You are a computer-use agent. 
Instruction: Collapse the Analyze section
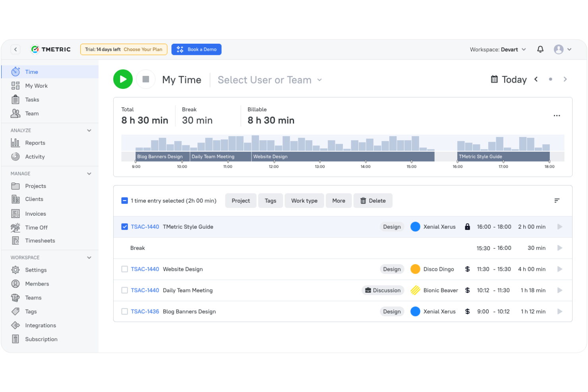89,130
